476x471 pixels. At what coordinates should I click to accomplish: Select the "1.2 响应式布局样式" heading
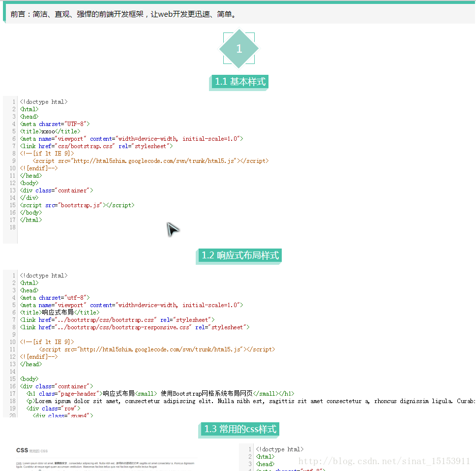pos(239,255)
